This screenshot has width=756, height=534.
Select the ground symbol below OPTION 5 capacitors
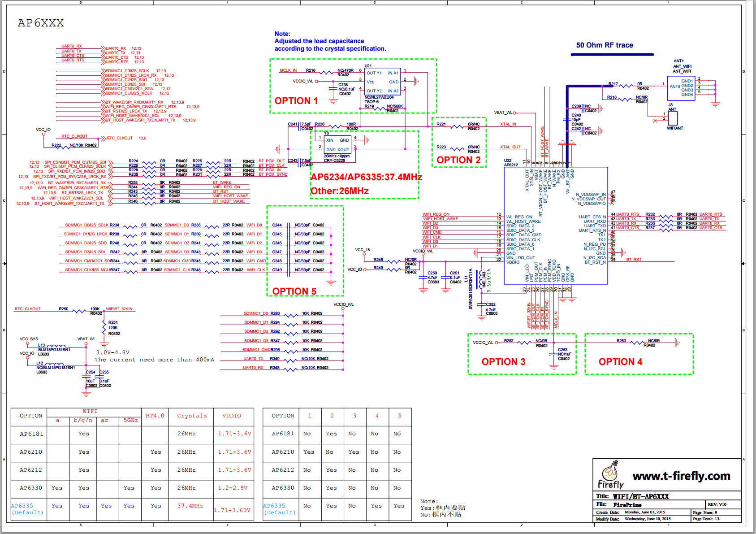pos(331,282)
